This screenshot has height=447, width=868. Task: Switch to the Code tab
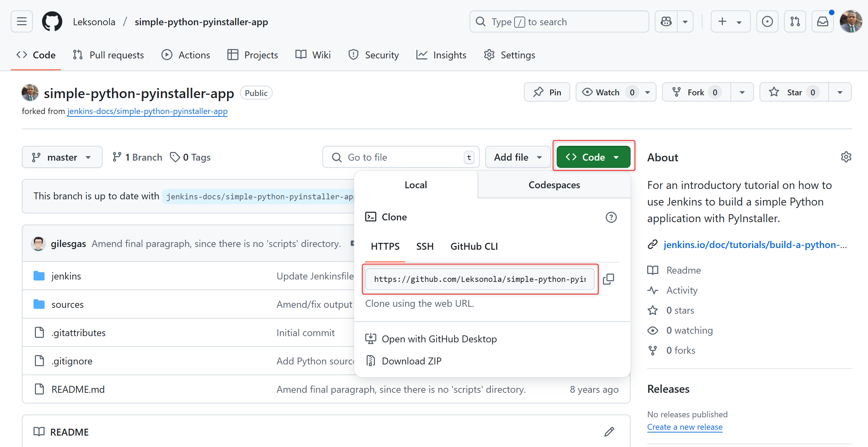[36, 55]
